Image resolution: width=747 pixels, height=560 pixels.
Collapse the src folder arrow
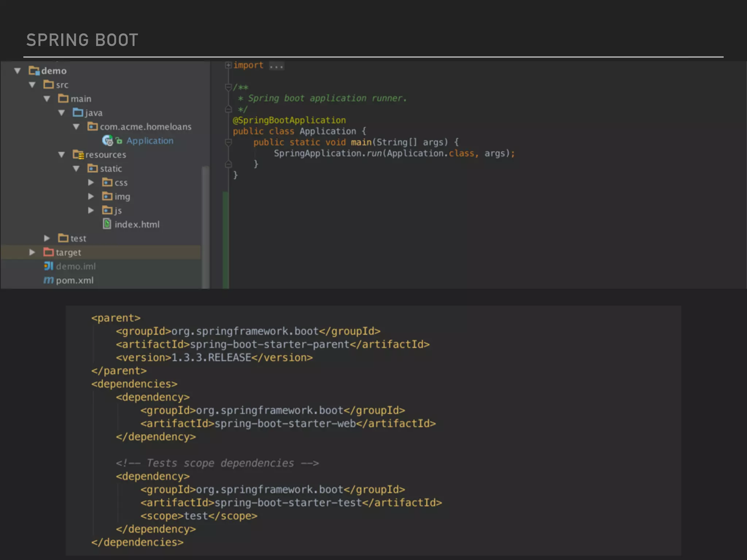[x=32, y=85]
